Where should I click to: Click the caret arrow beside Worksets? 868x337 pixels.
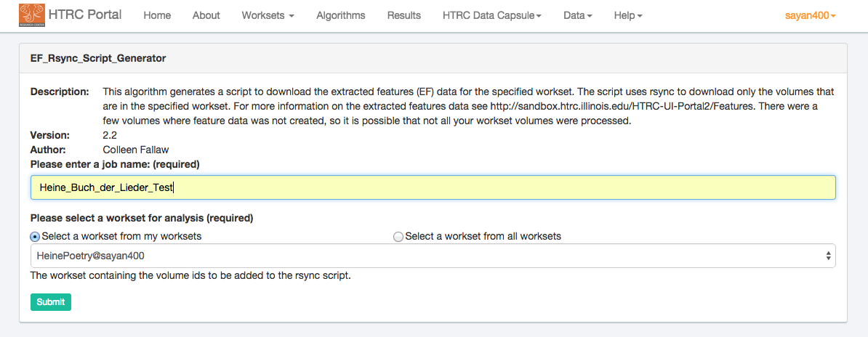click(292, 16)
